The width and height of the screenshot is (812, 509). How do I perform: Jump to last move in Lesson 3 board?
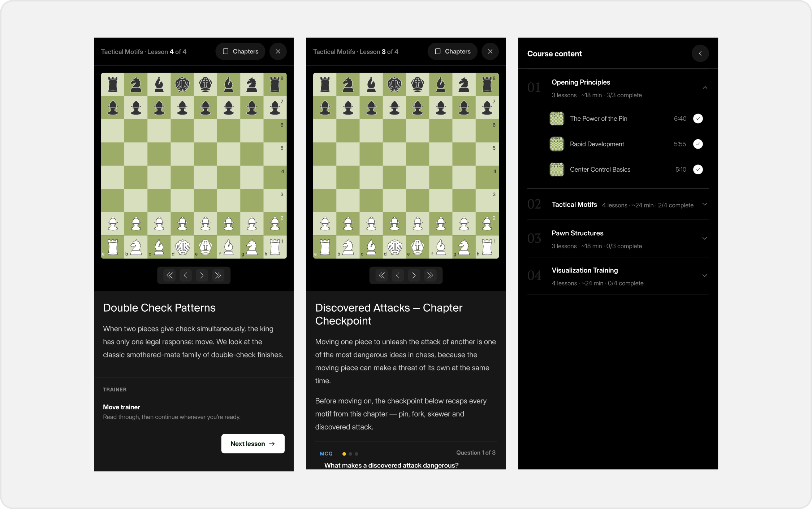point(430,275)
